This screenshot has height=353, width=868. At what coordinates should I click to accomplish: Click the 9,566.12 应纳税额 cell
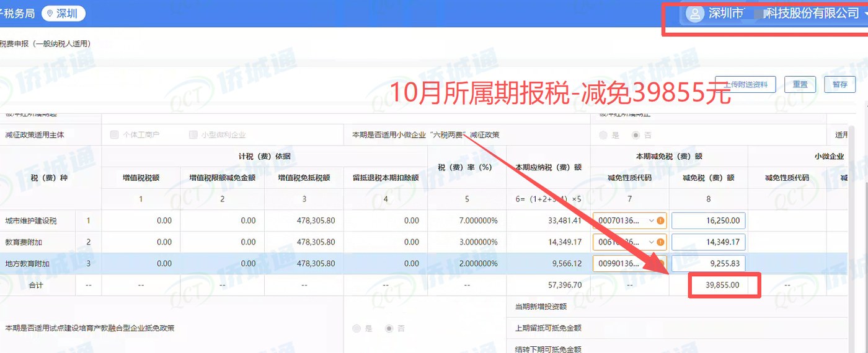[548, 264]
